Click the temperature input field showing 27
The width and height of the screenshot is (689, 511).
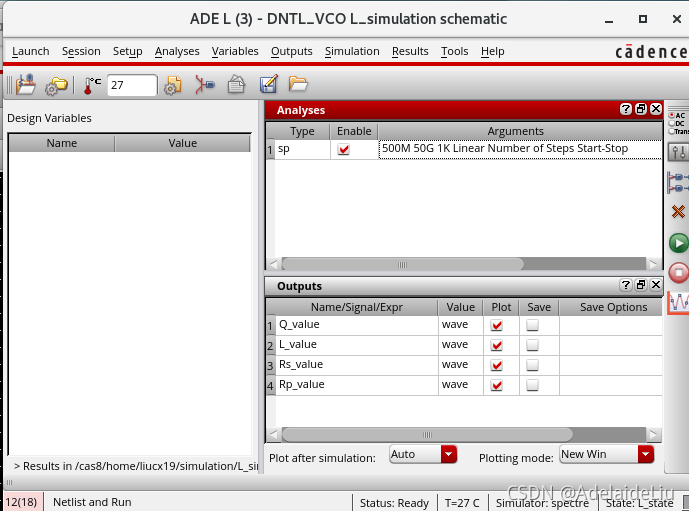[132, 85]
